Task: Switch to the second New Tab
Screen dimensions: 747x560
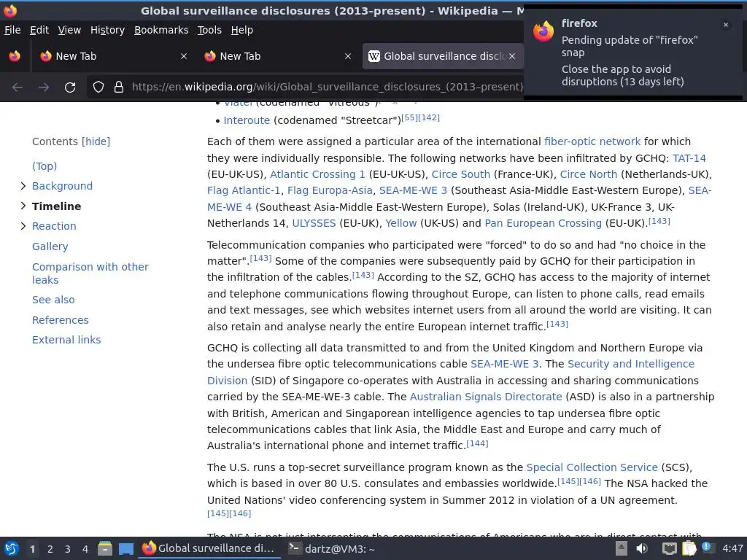Action: coord(277,56)
